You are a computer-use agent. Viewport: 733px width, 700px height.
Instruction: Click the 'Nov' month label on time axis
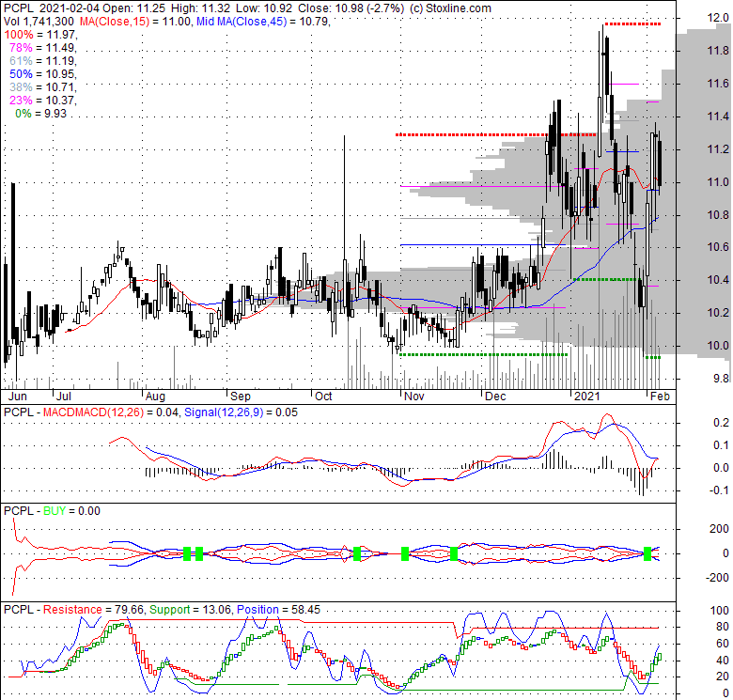414,397
